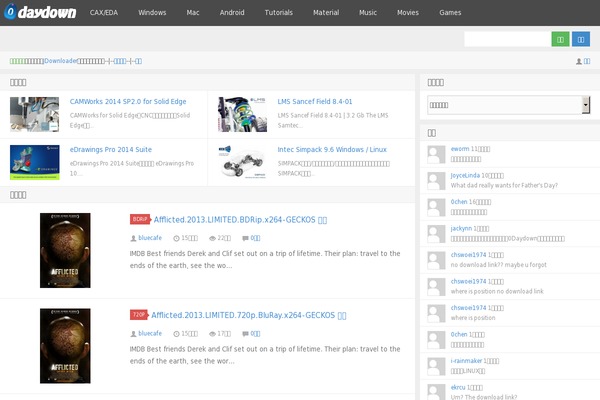This screenshot has width=600, height=400.
Task: Click the red BDRip tag badge
Action: pyautogui.click(x=139, y=219)
